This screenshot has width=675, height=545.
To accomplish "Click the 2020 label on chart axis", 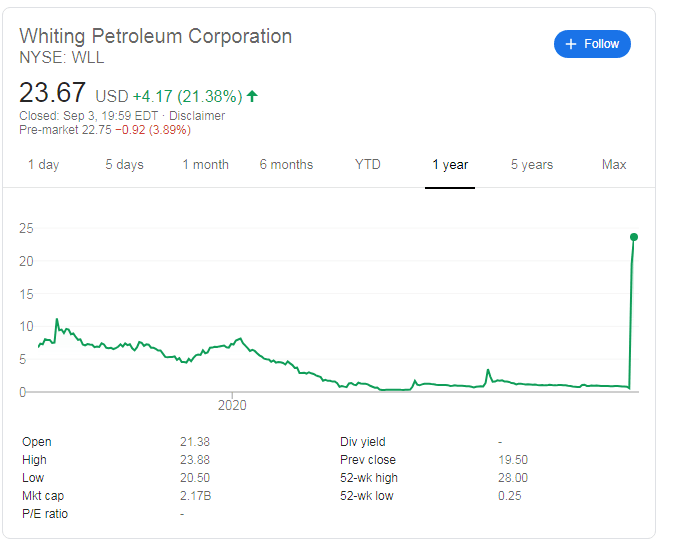I will pos(231,406).
